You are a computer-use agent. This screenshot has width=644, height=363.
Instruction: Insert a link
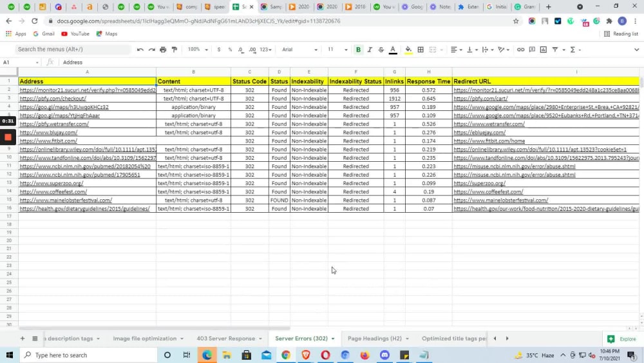pyautogui.click(x=520, y=50)
